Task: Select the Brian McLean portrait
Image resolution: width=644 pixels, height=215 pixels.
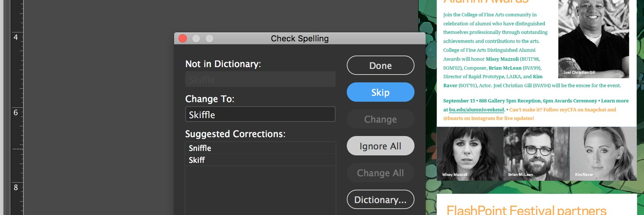Action: 536,153
